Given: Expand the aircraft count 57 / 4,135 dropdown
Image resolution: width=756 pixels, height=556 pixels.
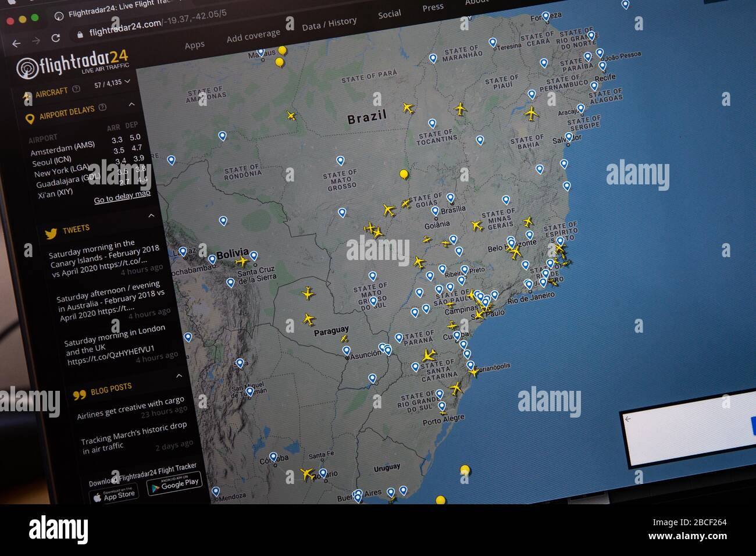Looking at the screenshot, I should [x=112, y=83].
